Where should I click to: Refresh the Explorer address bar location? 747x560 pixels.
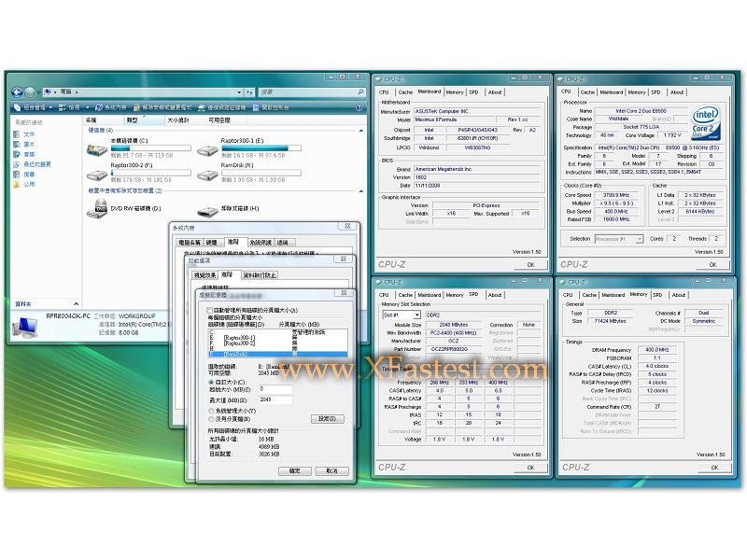[x=249, y=91]
